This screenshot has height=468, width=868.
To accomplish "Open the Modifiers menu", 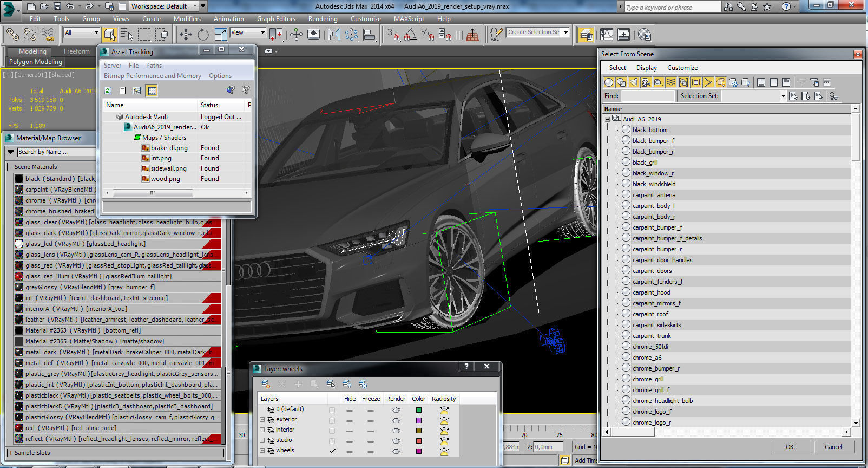I will pyautogui.click(x=187, y=18).
